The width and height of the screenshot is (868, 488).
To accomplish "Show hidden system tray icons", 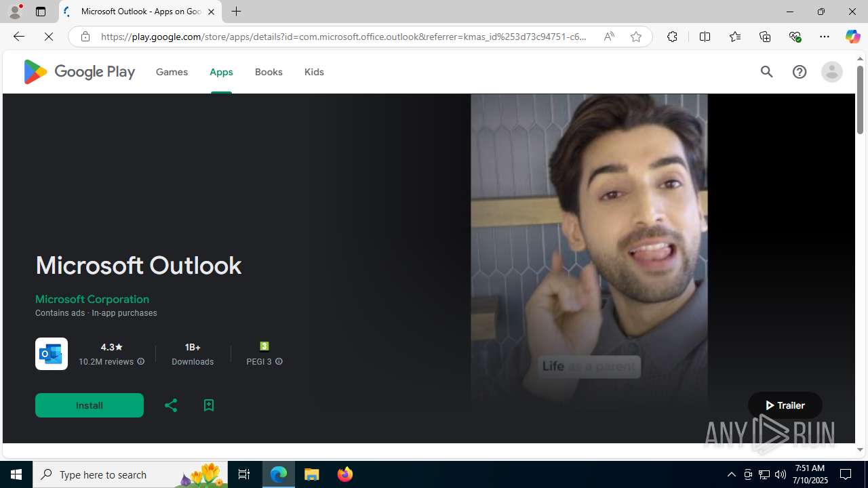I will [731, 474].
